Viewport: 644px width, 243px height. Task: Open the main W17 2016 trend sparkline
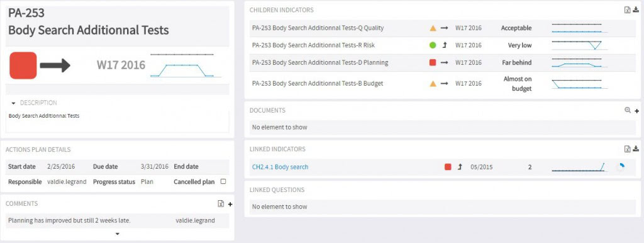coord(186,65)
